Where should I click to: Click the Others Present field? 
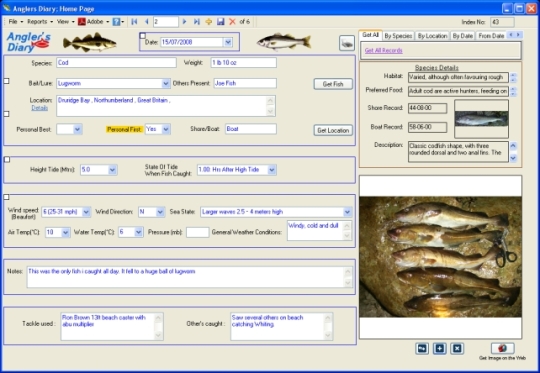[245, 83]
